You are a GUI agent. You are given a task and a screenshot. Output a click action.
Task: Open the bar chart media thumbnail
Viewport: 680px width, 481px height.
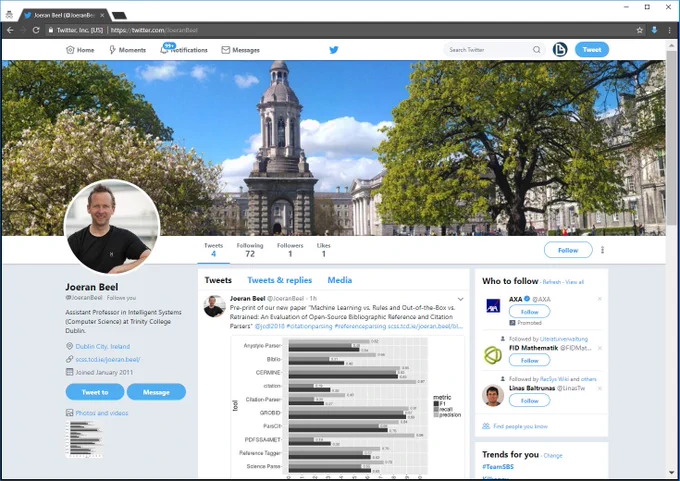pyautogui.click(x=84, y=439)
